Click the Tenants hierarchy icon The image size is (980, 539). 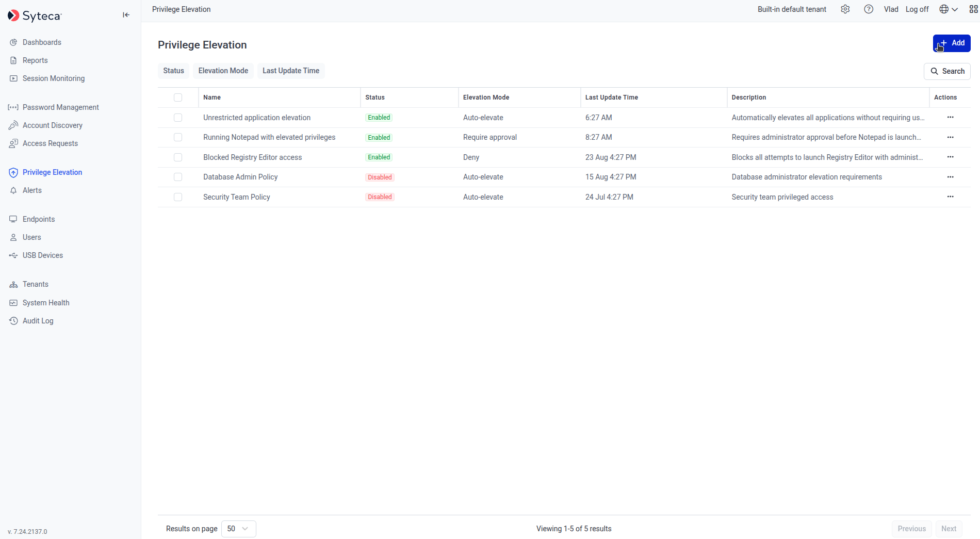pos(13,284)
